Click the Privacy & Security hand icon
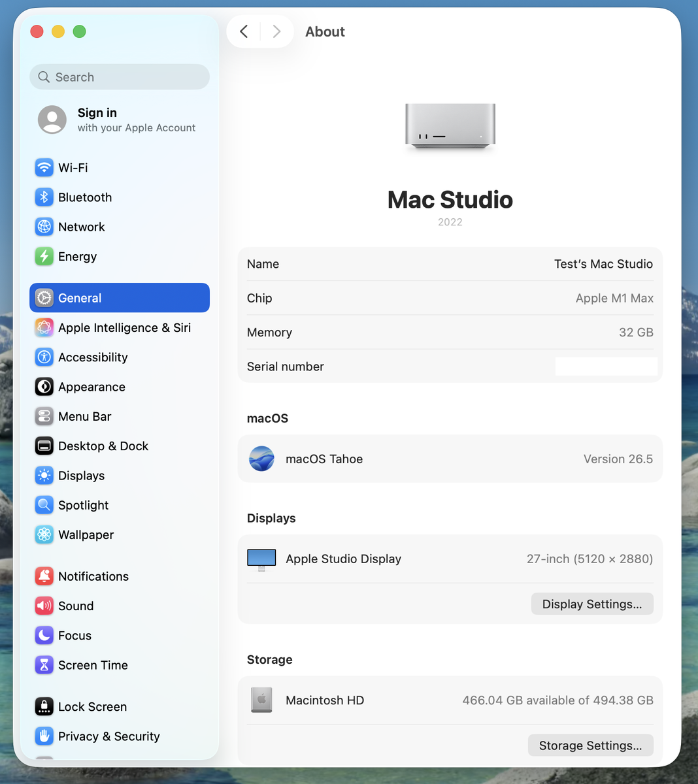Image resolution: width=698 pixels, height=784 pixels. [44, 736]
